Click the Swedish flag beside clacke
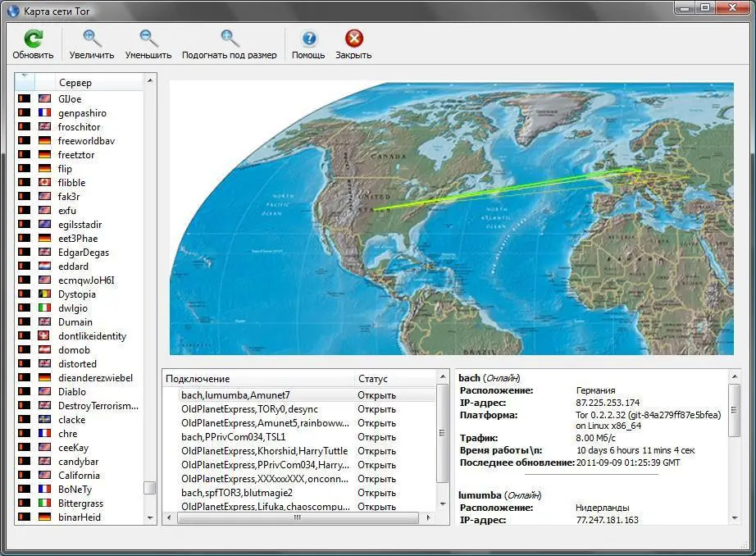This screenshot has height=556, width=756. pyautogui.click(x=44, y=420)
